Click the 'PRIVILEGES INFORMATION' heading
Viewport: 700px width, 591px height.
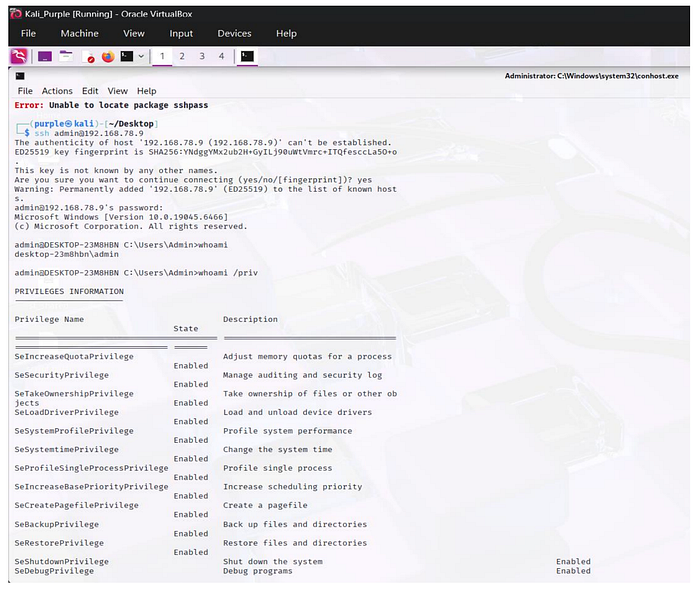click(x=69, y=291)
